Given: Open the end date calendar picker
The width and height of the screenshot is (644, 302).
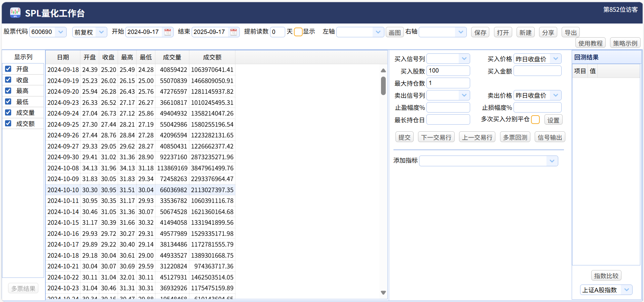Looking at the screenshot, I should 233,32.
